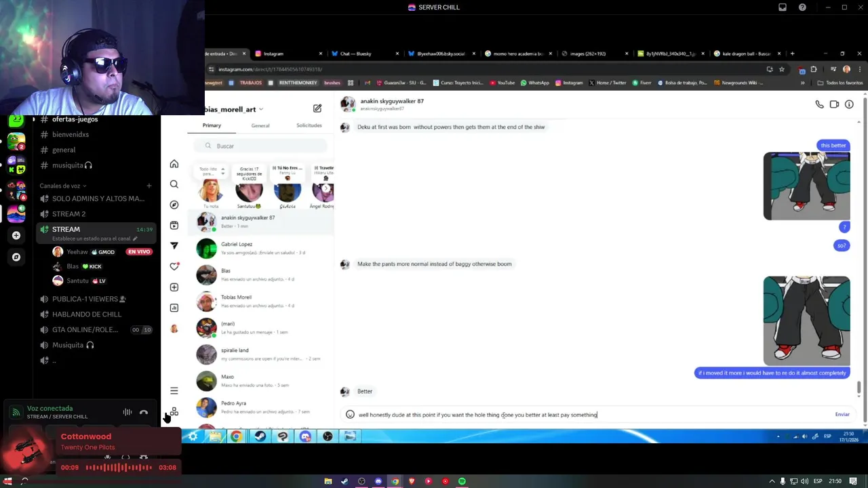
Task: Open Steam icon in streamed taskbar
Action: 260,436
